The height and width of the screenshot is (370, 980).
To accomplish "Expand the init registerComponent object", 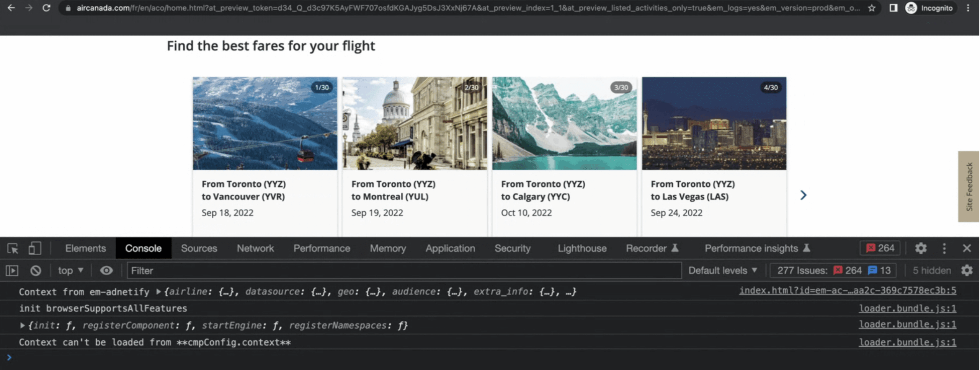I will click(x=22, y=325).
